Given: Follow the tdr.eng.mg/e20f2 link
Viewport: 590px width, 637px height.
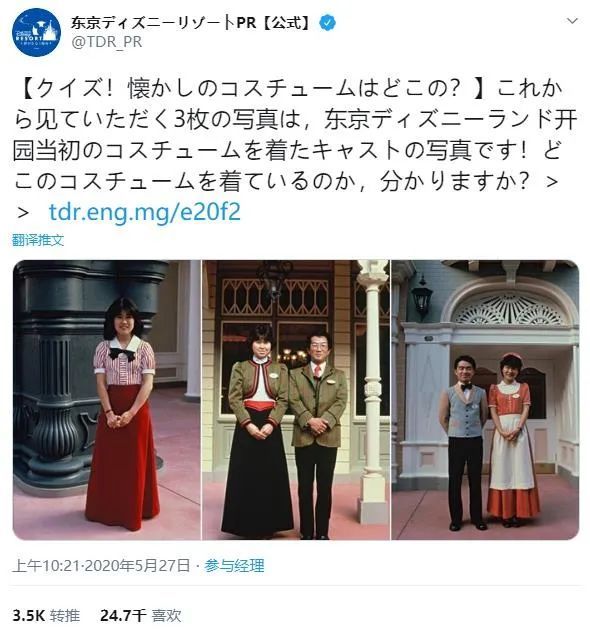Looking at the screenshot, I should click(145, 212).
